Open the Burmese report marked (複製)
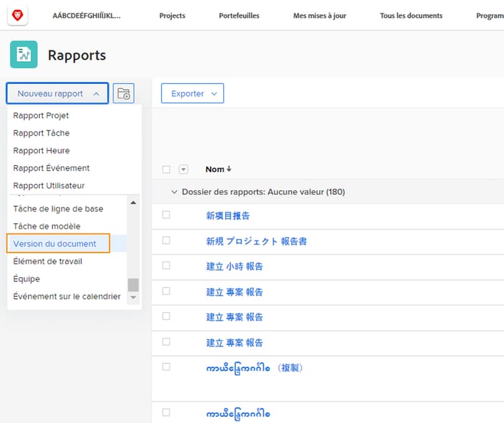 254,368
